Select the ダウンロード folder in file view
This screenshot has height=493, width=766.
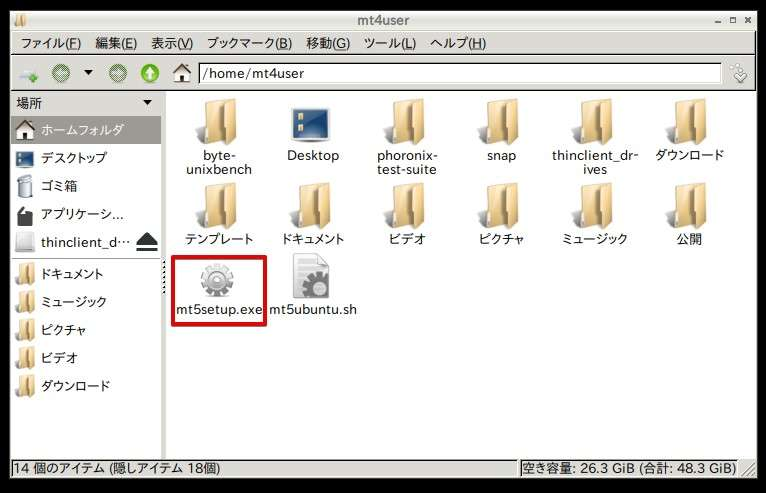pos(689,131)
